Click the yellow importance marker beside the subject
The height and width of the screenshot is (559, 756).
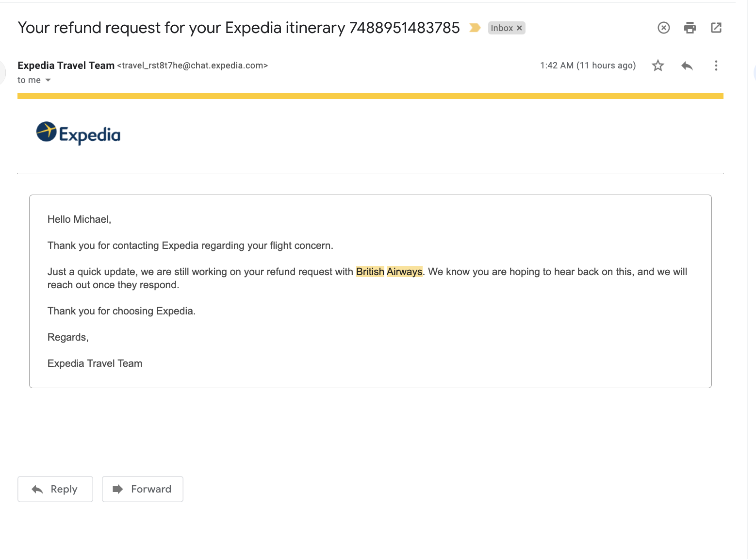(x=474, y=28)
